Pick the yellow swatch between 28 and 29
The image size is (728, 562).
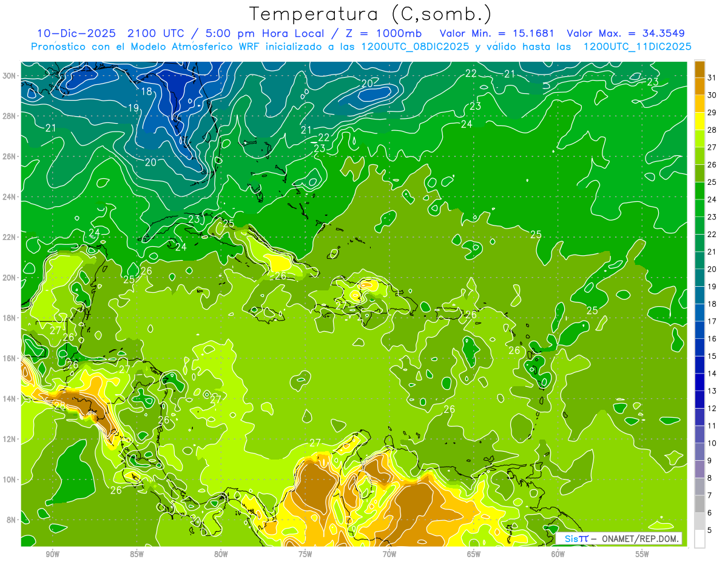pyautogui.click(x=699, y=121)
